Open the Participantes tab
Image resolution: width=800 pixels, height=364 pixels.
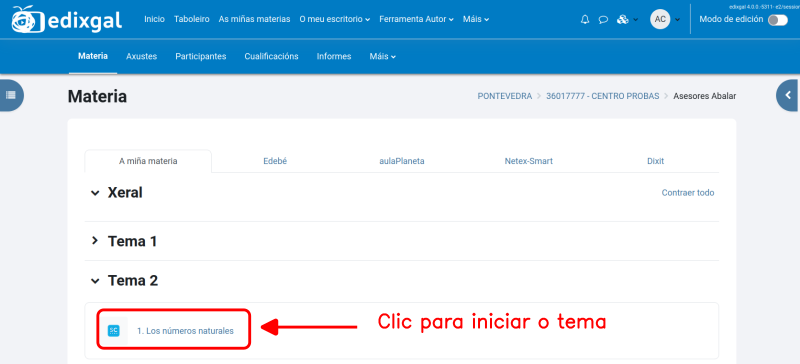(x=201, y=56)
